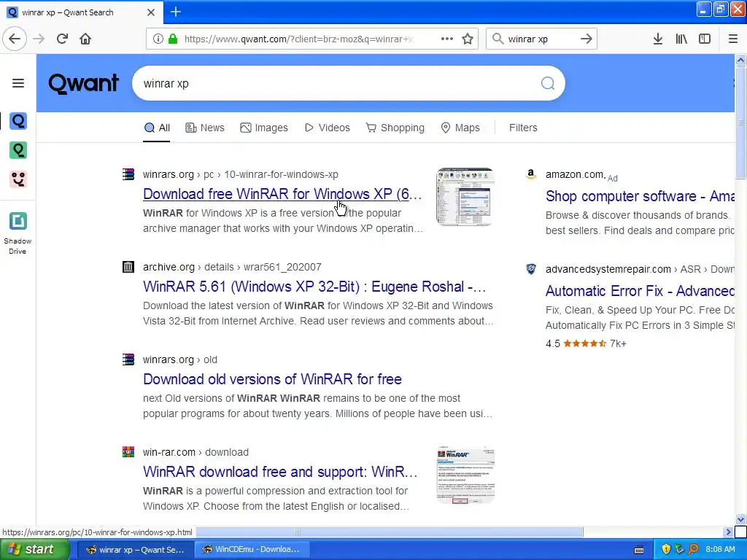This screenshot has width=747, height=560.
Task: Click the winrars.org XP result thumbnail
Action: tap(465, 196)
